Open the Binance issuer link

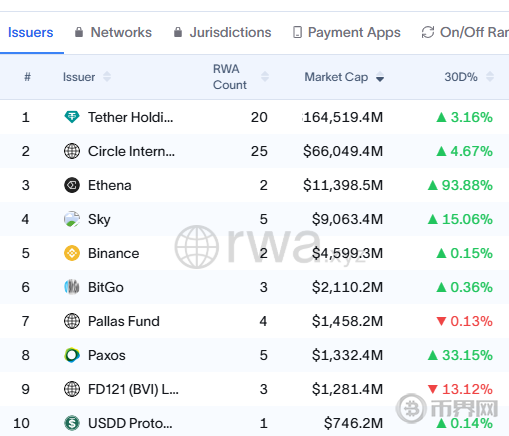[x=113, y=253]
